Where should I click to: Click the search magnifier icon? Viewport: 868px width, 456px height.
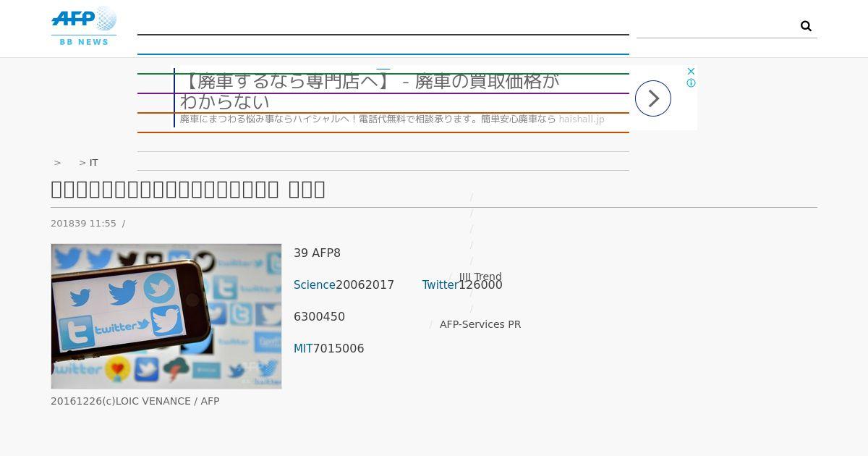point(806,26)
